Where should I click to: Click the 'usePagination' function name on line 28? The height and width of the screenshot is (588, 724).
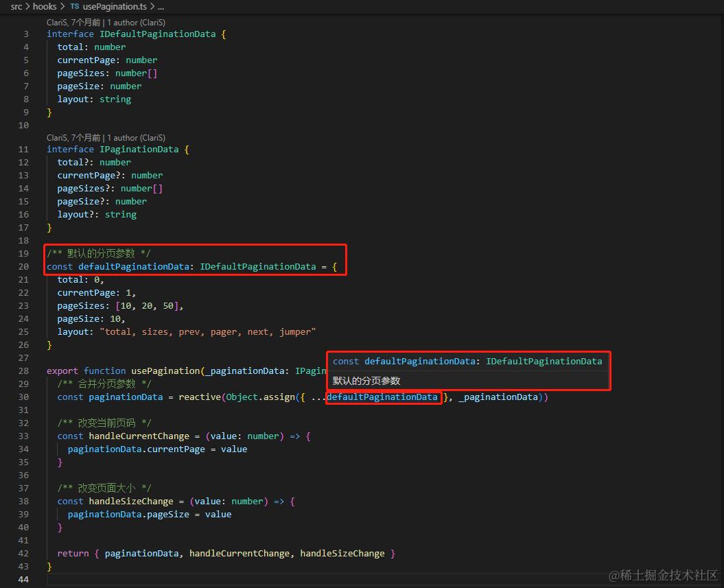pyautogui.click(x=165, y=371)
